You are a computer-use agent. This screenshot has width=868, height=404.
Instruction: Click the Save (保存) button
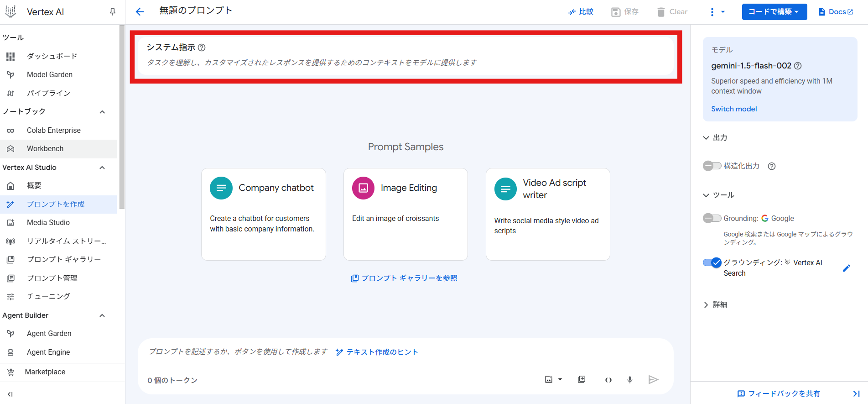click(x=625, y=12)
